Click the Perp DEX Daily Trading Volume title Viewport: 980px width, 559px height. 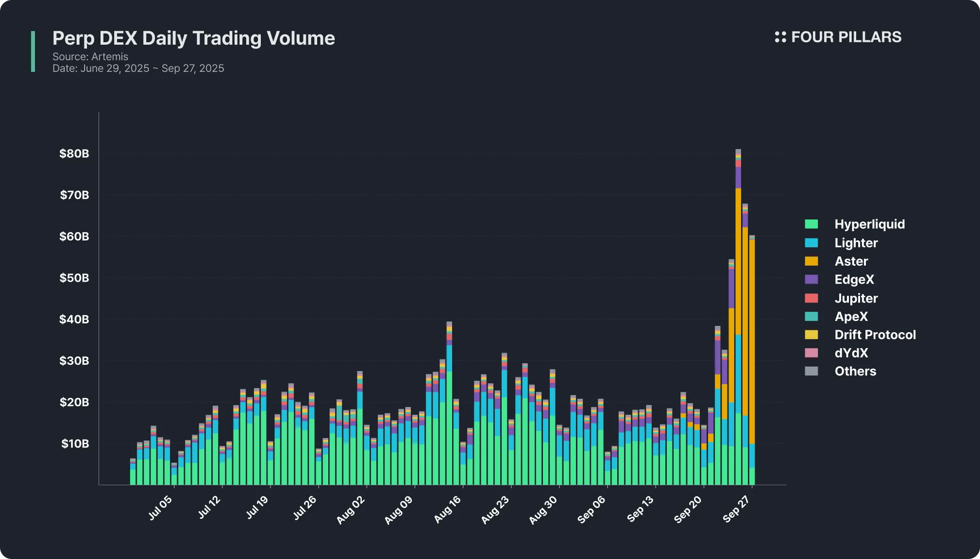pyautogui.click(x=193, y=38)
